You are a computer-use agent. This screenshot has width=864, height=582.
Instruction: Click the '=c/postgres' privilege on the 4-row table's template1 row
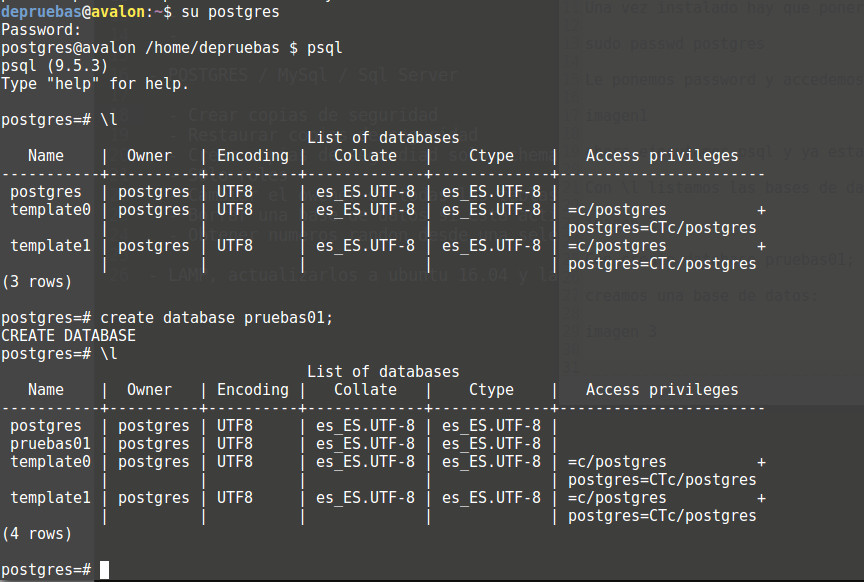[617, 498]
